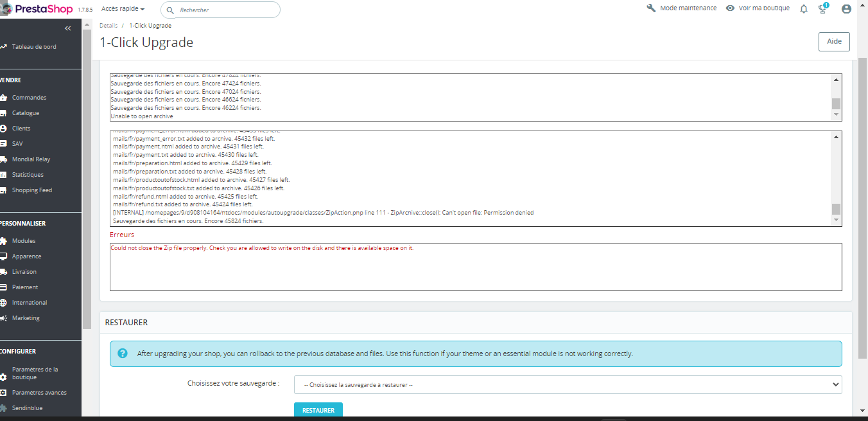Open the Tableau de bord menu

(34, 47)
